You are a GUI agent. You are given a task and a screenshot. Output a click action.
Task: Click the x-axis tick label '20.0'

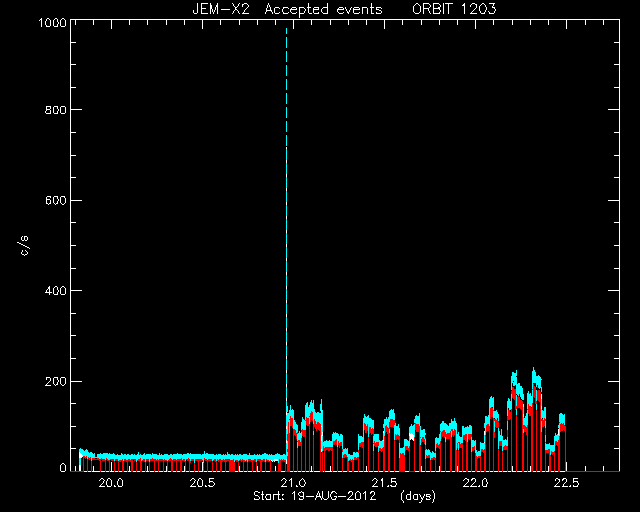(x=111, y=483)
